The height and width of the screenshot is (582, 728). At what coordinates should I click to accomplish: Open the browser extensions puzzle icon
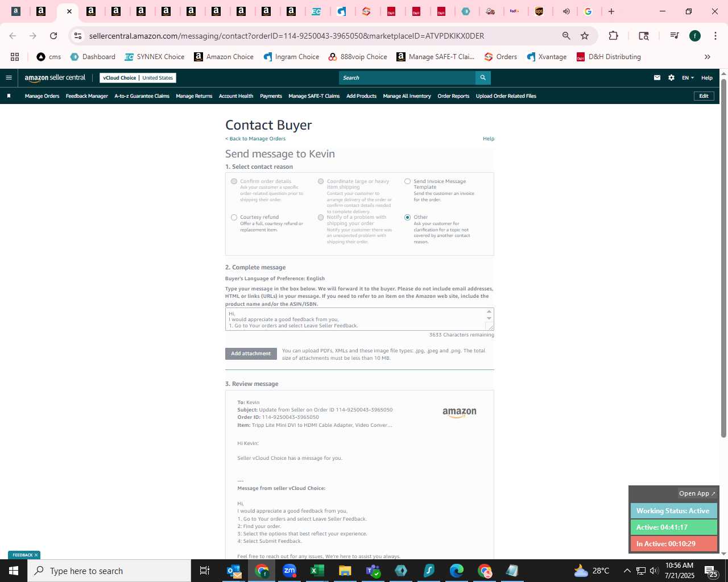click(613, 36)
